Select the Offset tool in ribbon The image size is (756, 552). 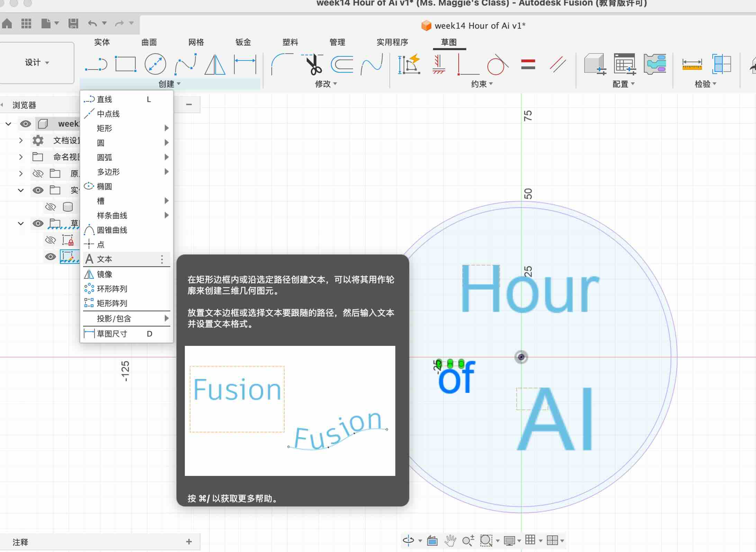click(x=342, y=64)
